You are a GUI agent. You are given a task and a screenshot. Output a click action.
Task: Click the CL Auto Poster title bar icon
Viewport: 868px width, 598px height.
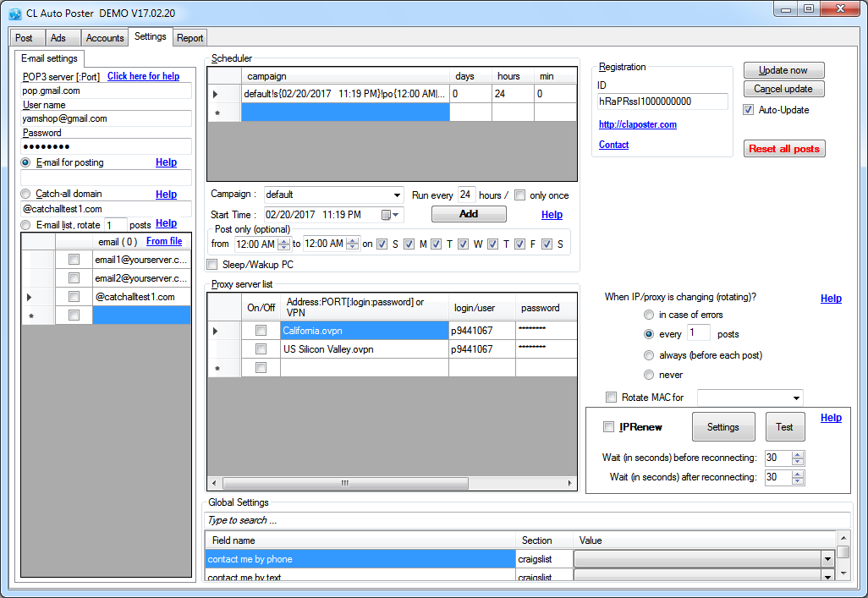(14, 14)
